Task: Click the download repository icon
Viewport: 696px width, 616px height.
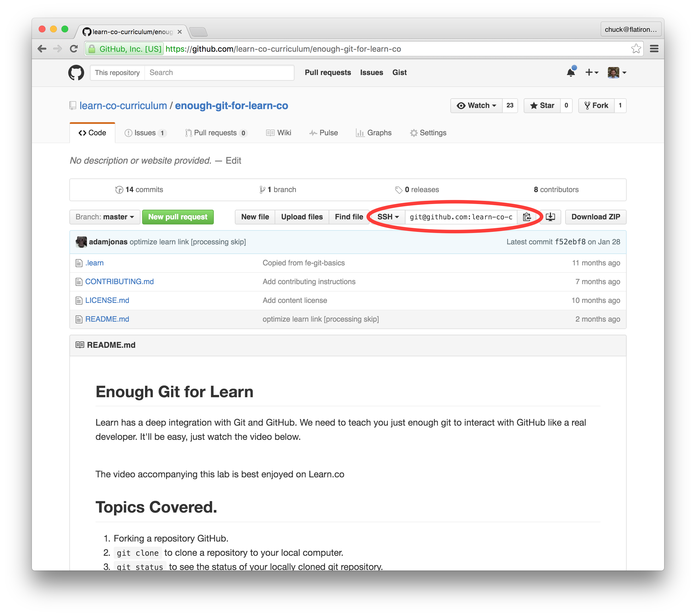Action: [550, 217]
